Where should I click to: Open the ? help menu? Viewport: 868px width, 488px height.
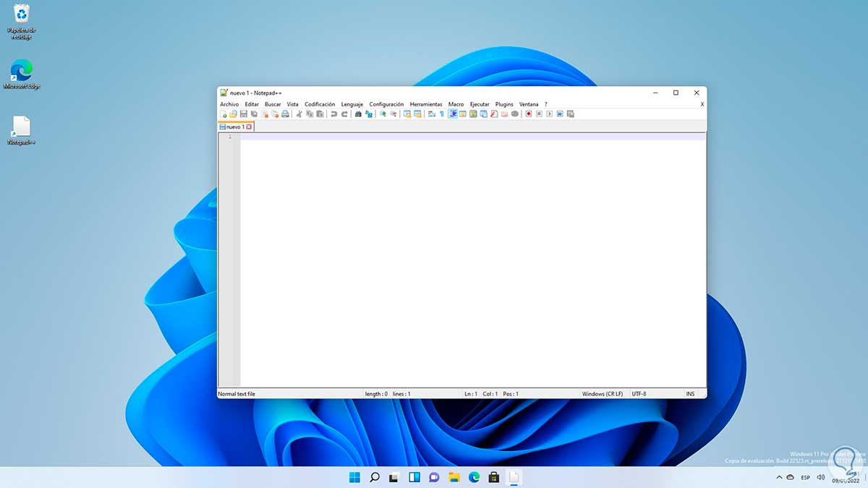click(x=546, y=104)
